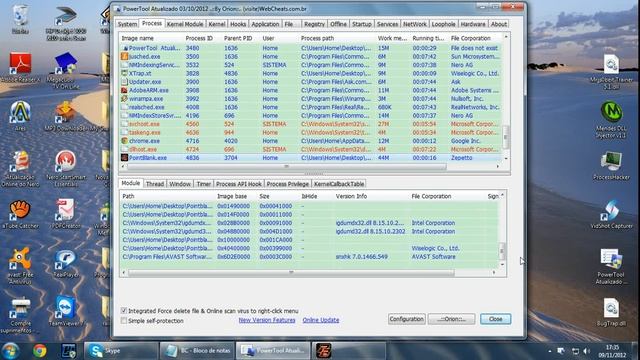
Task: Launch PDFCreator desktop shortcut
Action: pos(66,214)
